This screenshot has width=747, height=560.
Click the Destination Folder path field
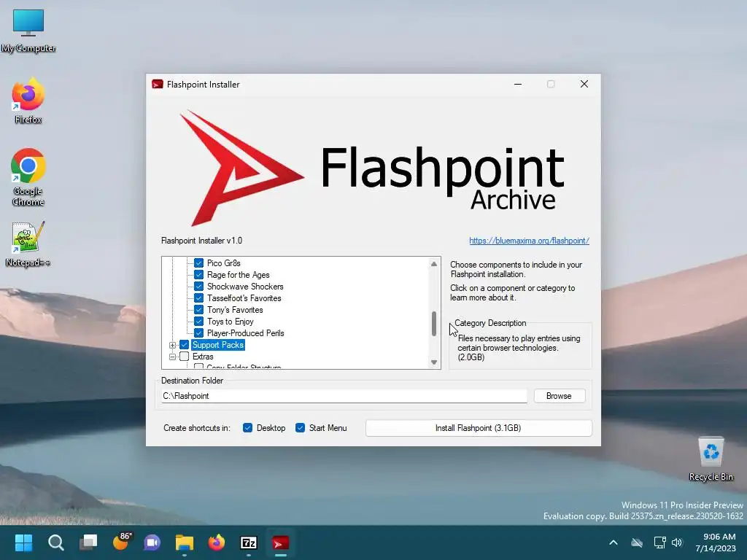coord(344,396)
